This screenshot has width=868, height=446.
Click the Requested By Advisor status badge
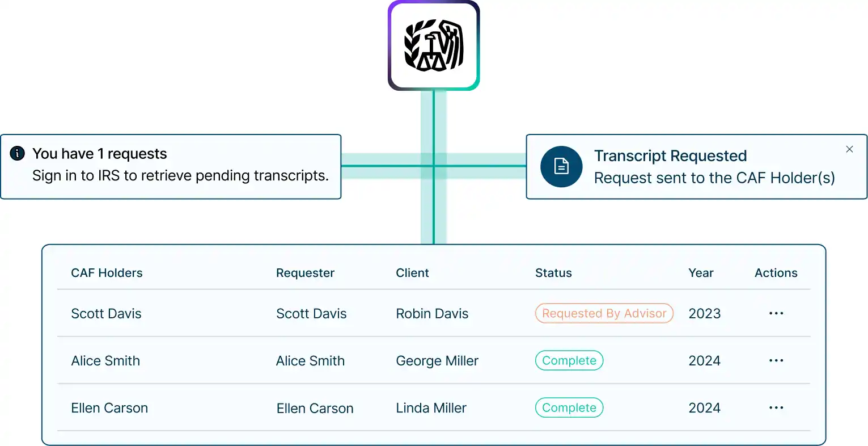point(604,313)
